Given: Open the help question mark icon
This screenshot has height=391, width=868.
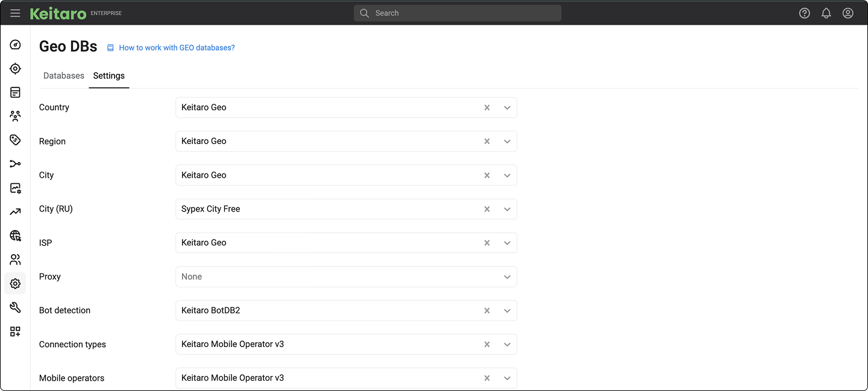Looking at the screenshot, I should click(x=805, y=13).
